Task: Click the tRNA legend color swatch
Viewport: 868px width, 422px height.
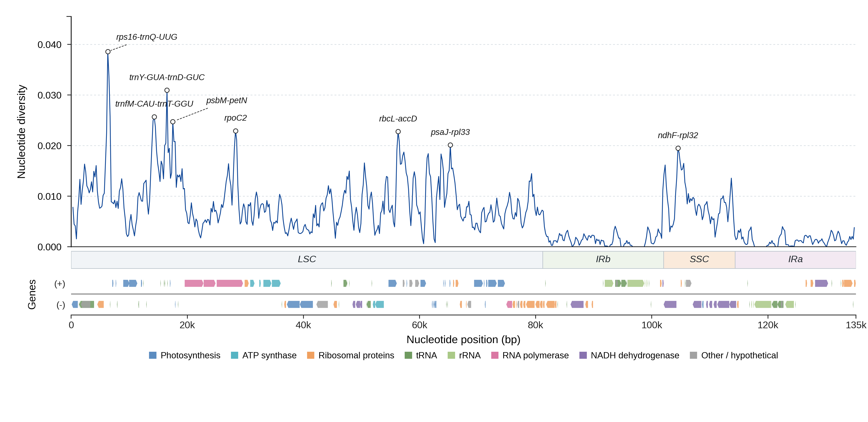Action: [408, 355]
